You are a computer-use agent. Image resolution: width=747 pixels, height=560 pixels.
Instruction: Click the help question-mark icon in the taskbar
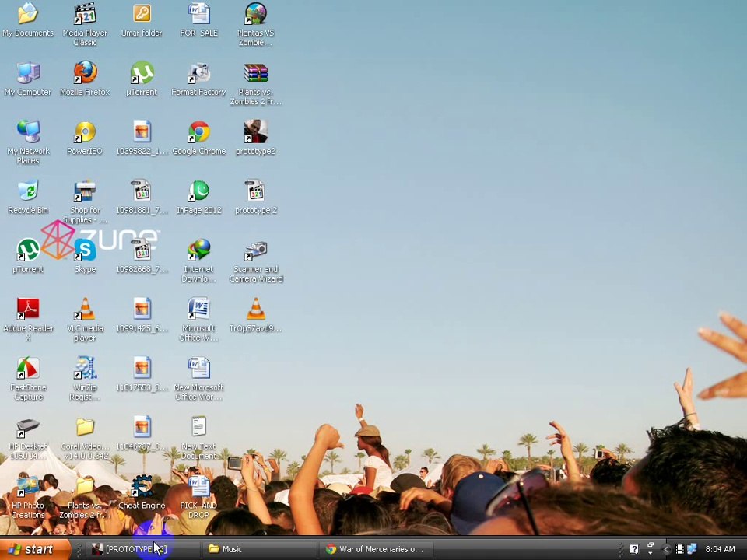pos(634,549)
